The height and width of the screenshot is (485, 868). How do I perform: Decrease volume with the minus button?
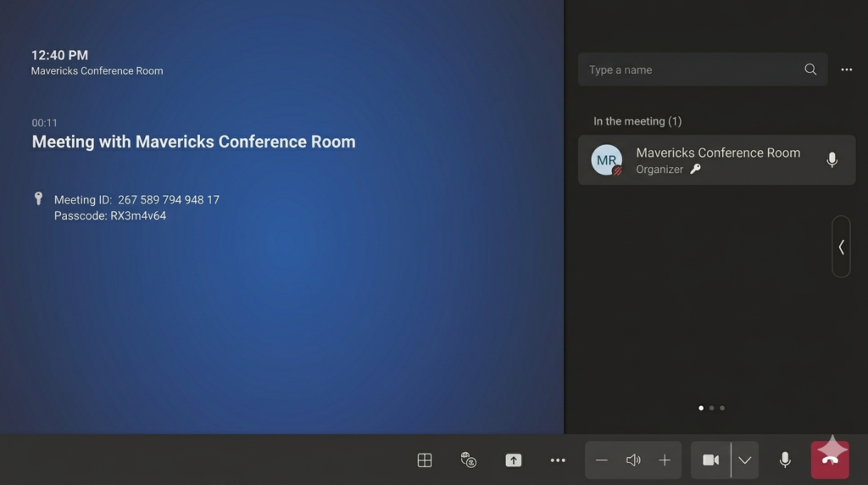pos(602,460)
